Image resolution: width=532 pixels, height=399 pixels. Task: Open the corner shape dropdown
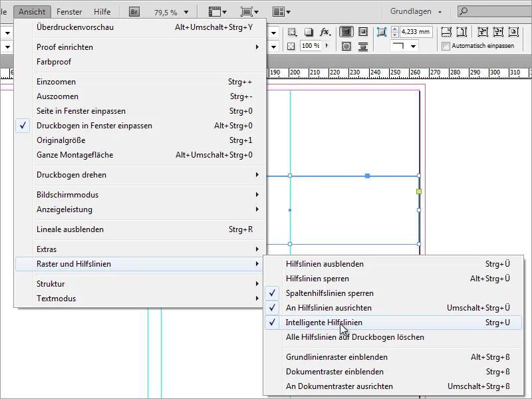pos(413,46)
